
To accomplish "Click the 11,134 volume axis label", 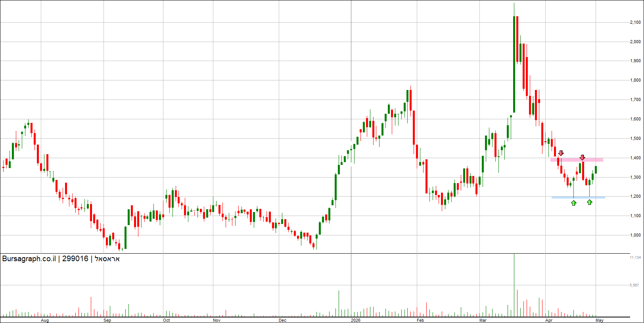I will tap(635, 258).
